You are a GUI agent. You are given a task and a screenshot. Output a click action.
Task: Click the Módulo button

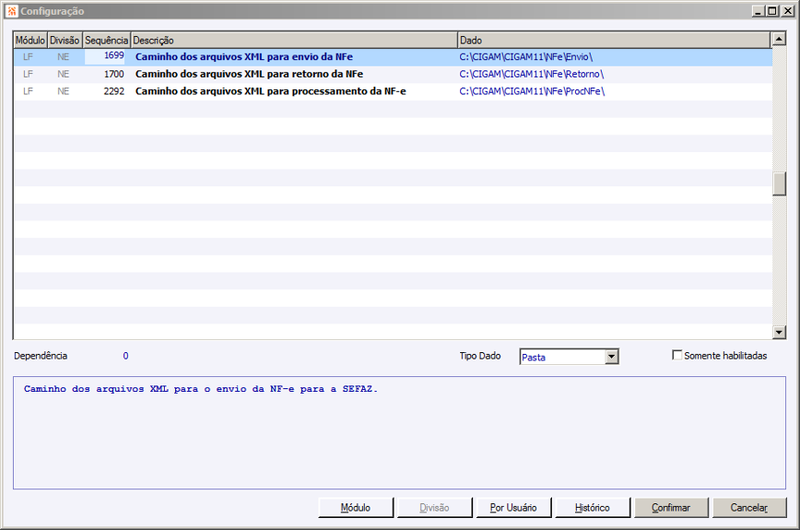[356, 508]
